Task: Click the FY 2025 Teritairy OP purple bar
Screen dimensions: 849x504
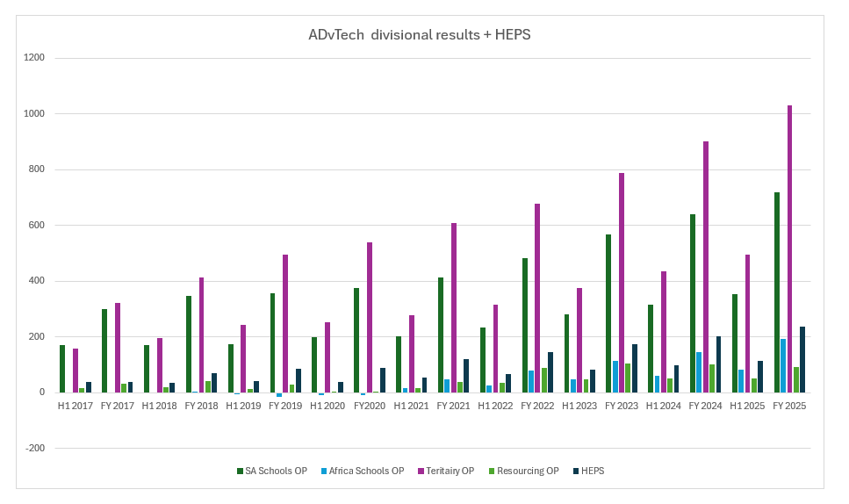Action: pyautogui.click(x=790, y=249)
